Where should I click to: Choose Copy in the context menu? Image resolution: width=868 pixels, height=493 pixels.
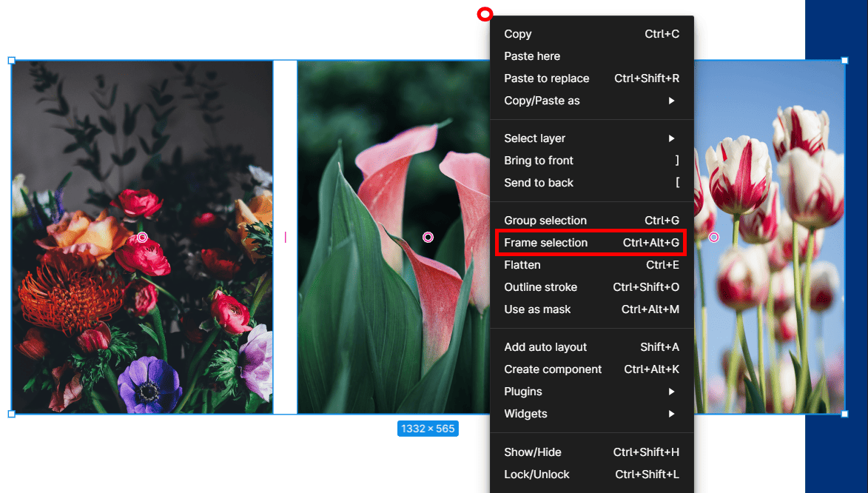coord(592,34)
